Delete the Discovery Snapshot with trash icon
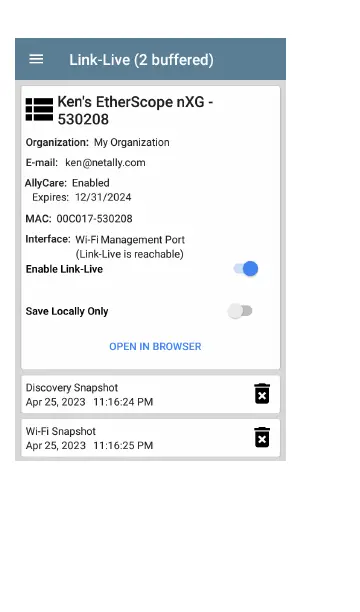 tap(262, 393)
